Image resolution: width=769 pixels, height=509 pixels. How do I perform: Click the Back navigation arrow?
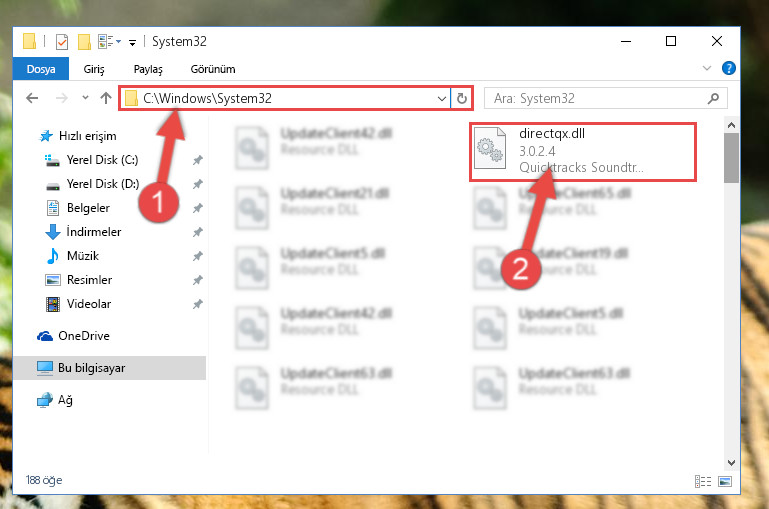click(32, 98)
